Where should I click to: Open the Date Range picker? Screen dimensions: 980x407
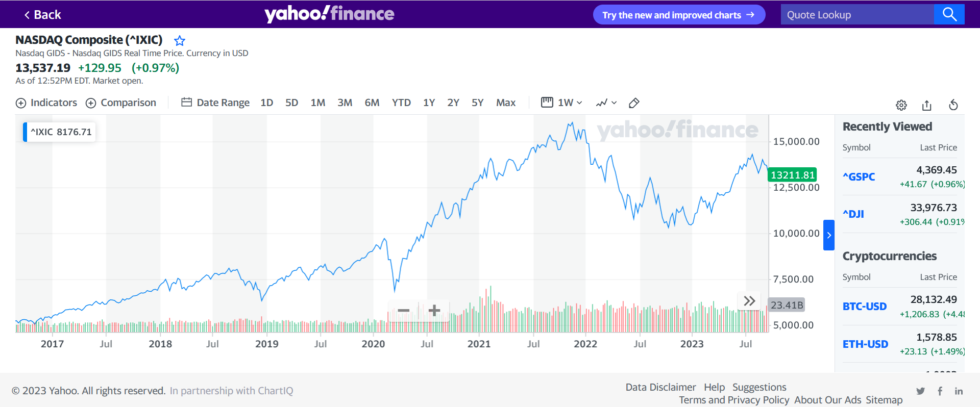point(215,103)
